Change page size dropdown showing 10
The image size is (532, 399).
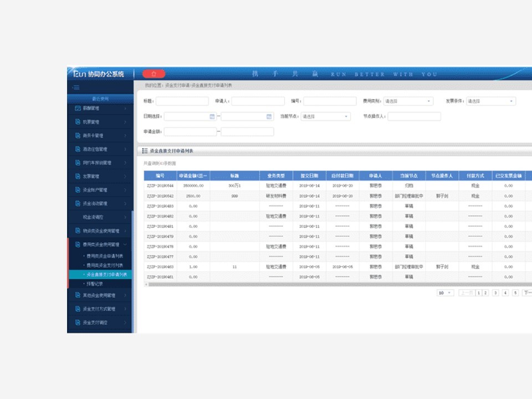[445, 293]
